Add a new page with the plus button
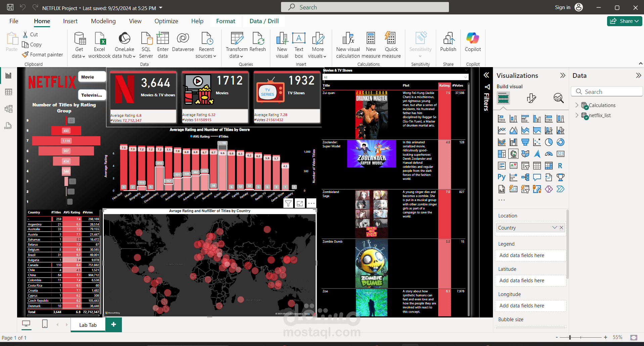 (113, 325)
